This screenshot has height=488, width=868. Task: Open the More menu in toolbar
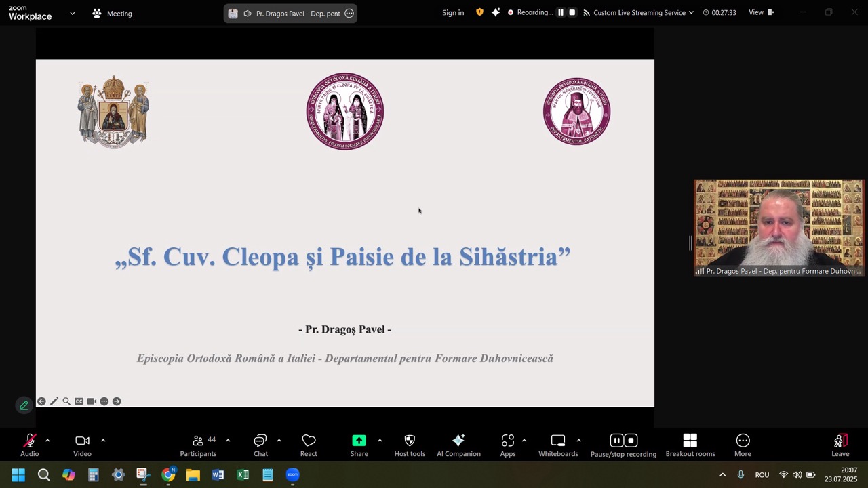(x=743, y=445)
